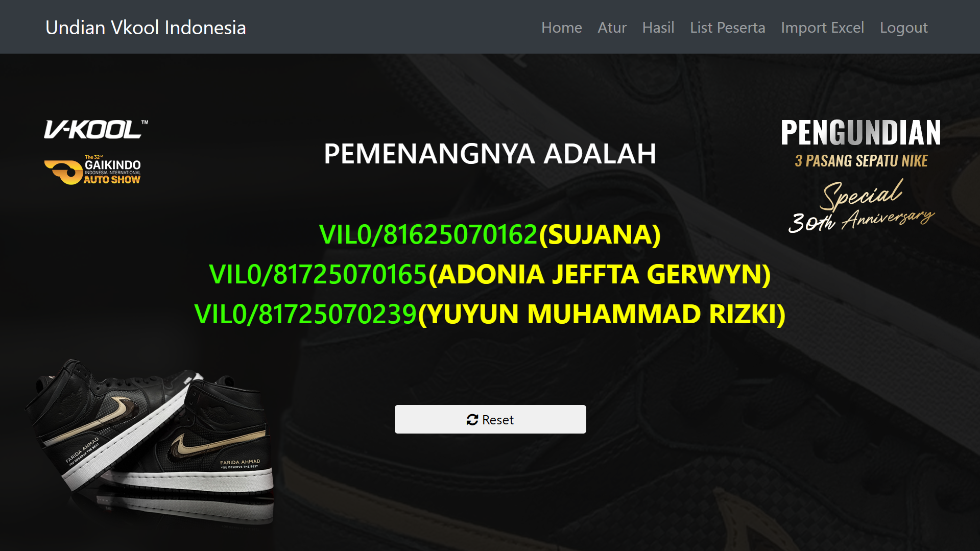This screenshot has width=980, height=551.
Task: Open the Home page
Action: click(561, 28)
